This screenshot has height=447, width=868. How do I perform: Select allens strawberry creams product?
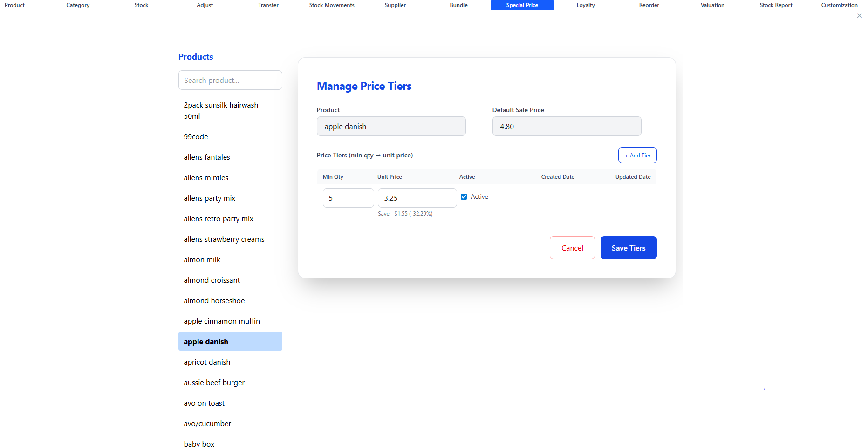click(230, 239)
